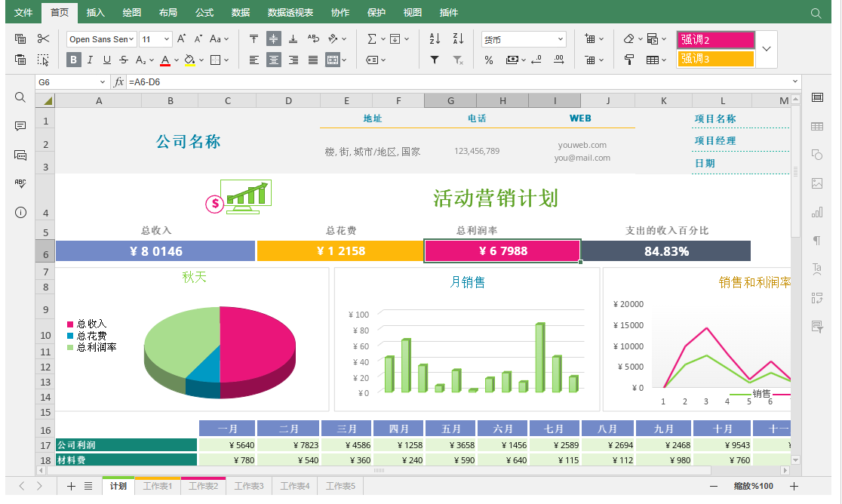Sort ascending A to Z

pos(435,38)
